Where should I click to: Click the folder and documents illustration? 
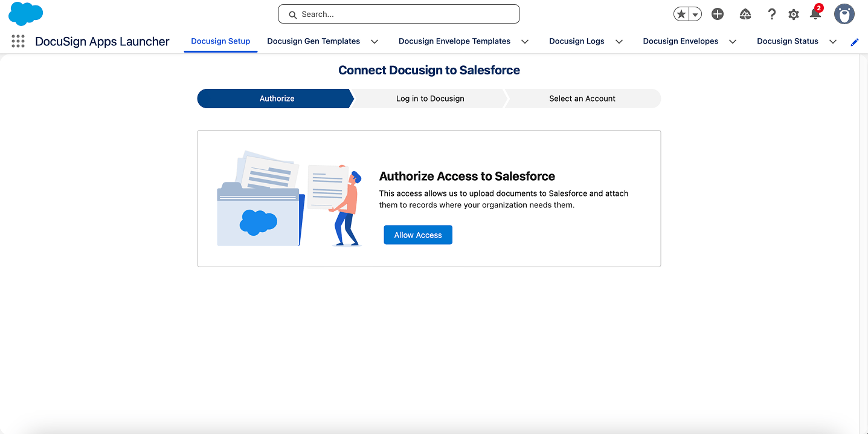290,199
